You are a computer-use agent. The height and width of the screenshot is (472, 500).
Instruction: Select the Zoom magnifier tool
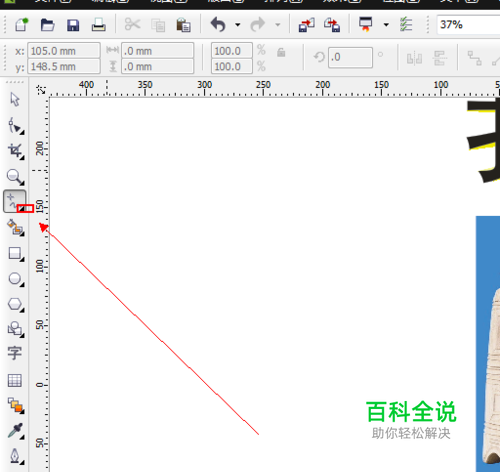point(15,177)
